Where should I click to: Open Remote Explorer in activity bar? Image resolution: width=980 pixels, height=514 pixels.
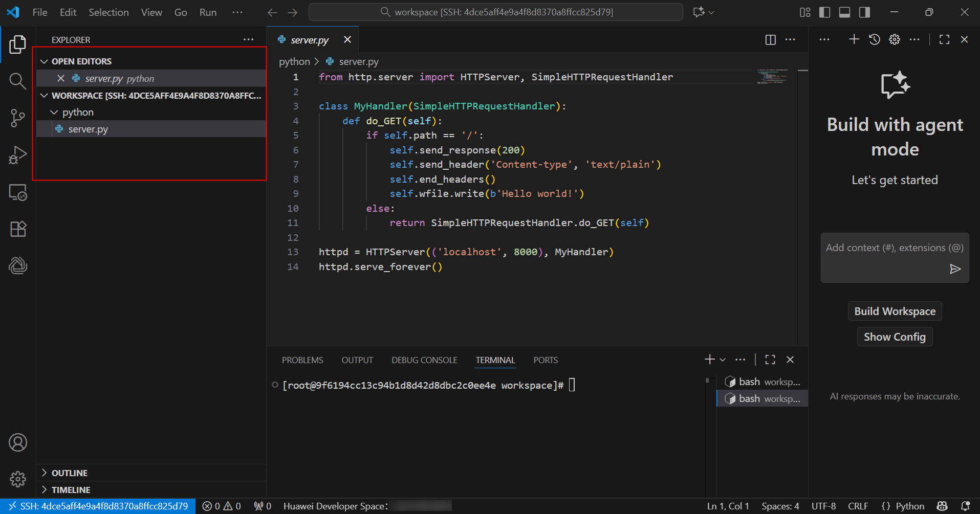17,192
